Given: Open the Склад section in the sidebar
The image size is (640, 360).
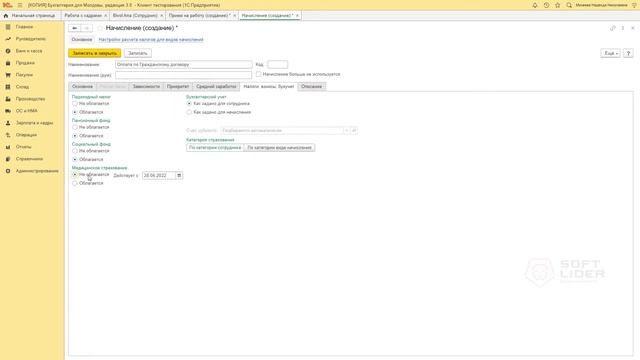Looking at the screenshot, I should [x=22, y=87].
